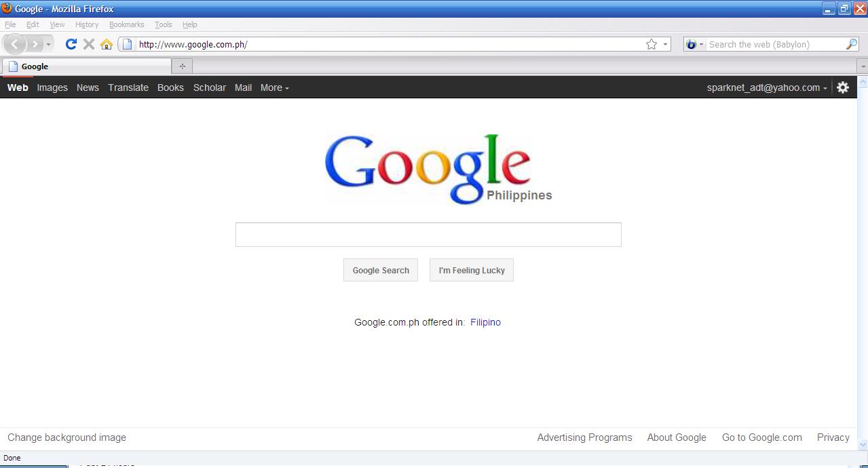Open Babylon search engine dropdown
The width and height of the screenshot is (868, 468).
pyautogui.click(x=694, y=44)
